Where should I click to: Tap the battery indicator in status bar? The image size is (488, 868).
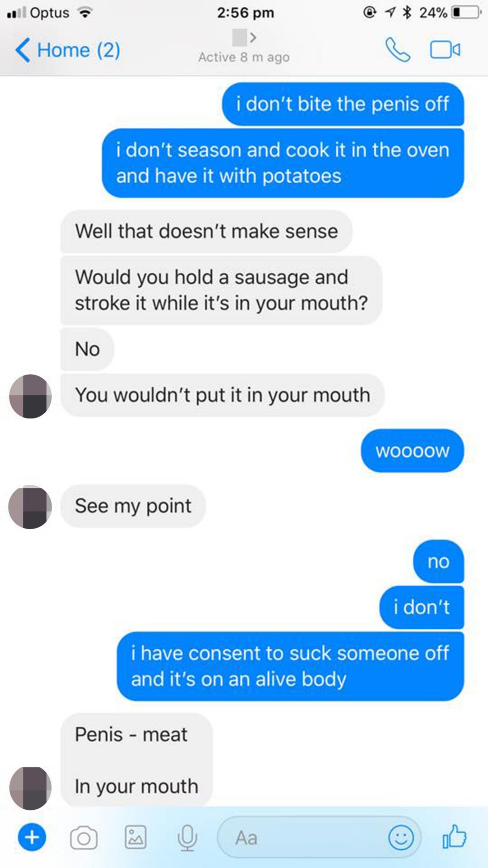click(466, 12)
